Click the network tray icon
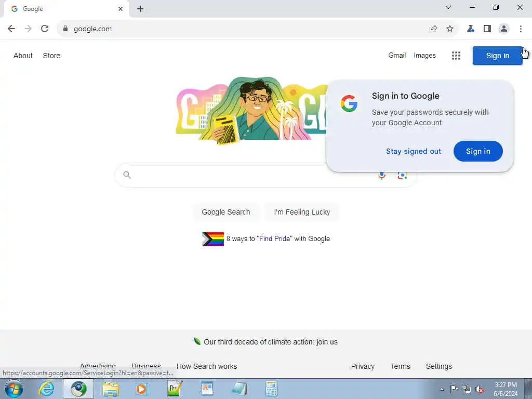 (x=467, y=390)
